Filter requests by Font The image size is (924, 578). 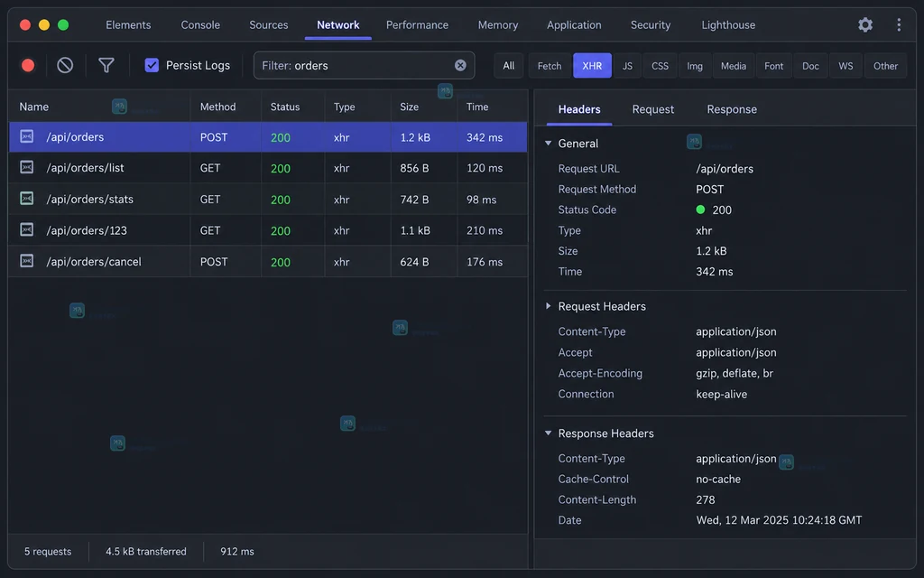[773, 65]
